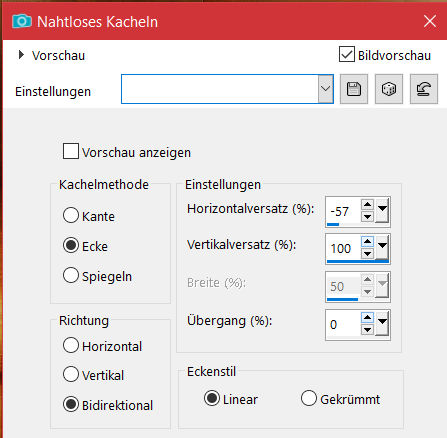Click the Vertikalversatz (%) label
Image resolution: width=447 pixels, height=438 pixels.
click(241, 245)
